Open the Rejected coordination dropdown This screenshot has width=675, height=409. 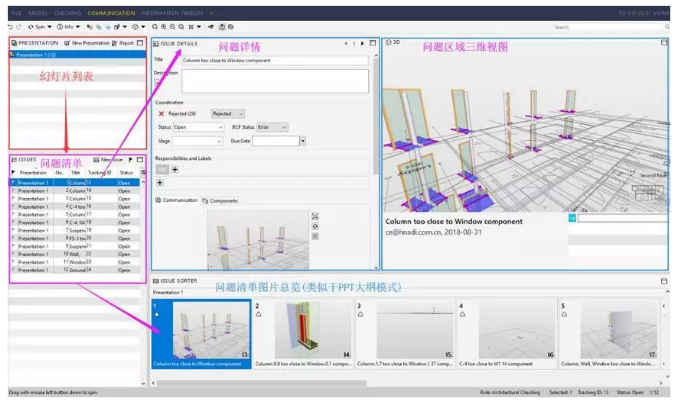click(x=228, y=114)
